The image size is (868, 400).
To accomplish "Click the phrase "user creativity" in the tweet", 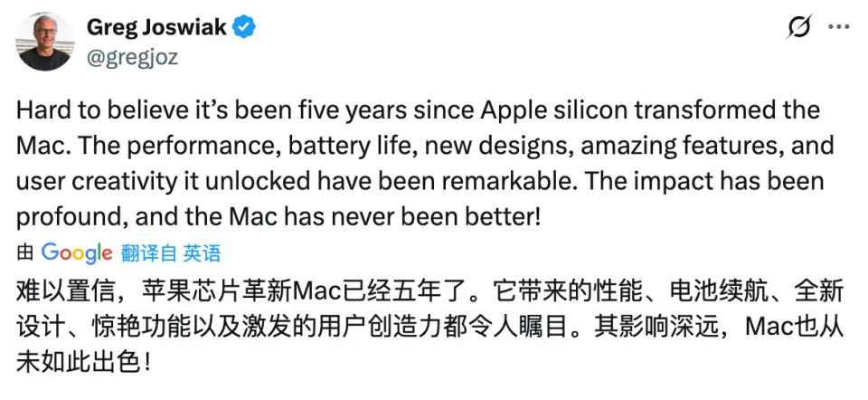I will tap(92, 180).
